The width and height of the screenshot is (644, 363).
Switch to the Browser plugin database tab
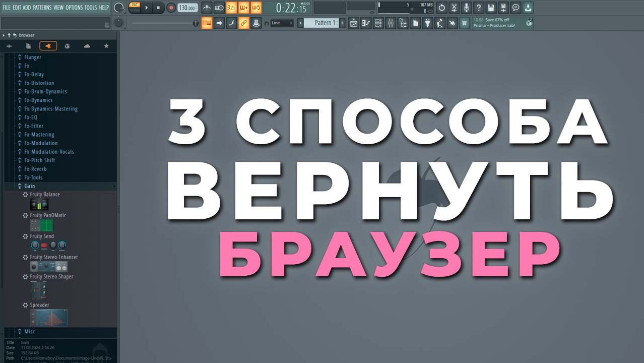tap(48, 46)
